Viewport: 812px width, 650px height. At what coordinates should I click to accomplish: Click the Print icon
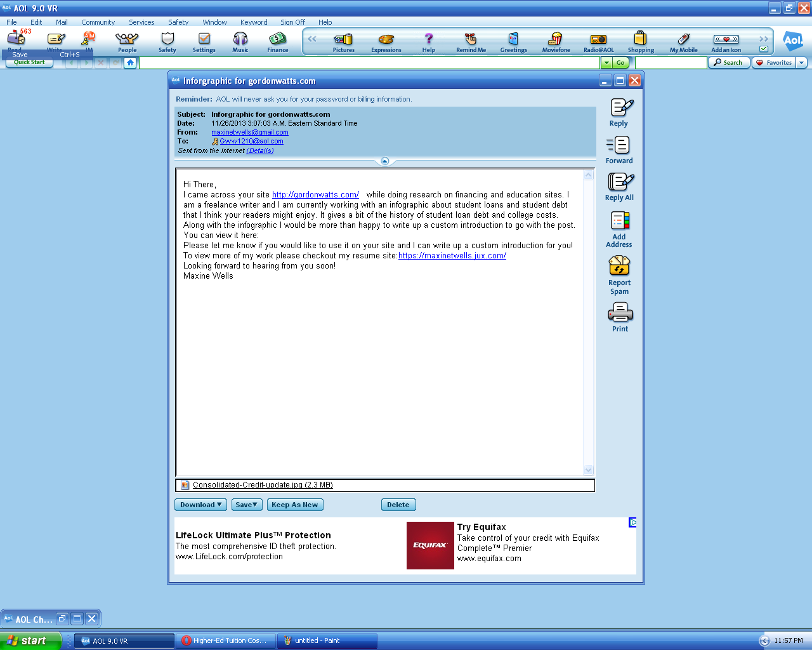[x=620, y=317]
